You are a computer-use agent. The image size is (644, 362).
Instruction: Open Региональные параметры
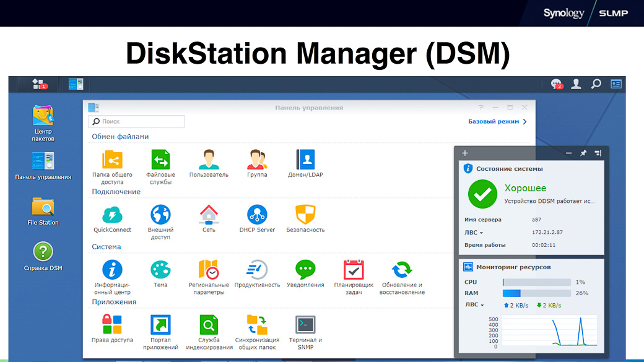pyautogui.click(x=209, y=277)
